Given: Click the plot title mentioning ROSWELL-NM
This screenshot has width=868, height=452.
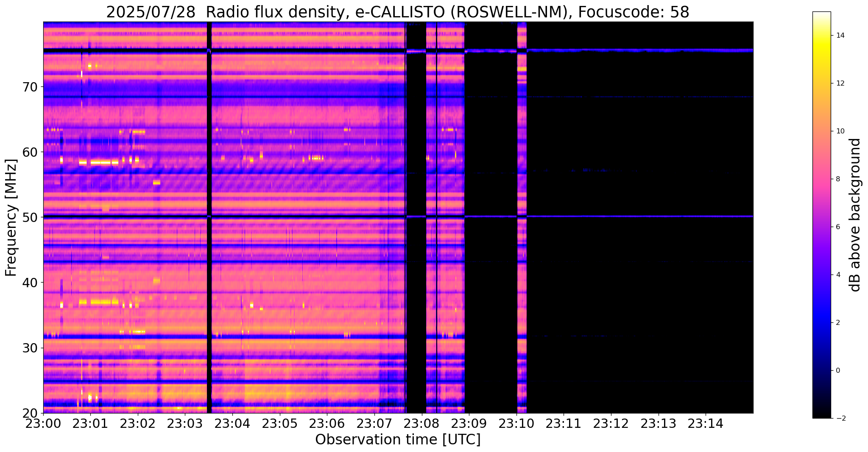Looking at the screenshot, I should point(398,12).
